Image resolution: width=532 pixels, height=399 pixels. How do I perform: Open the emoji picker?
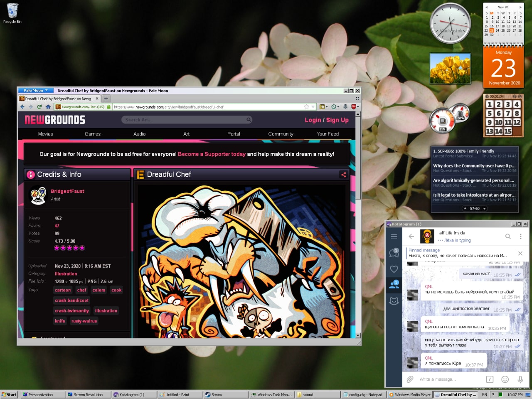505,379
